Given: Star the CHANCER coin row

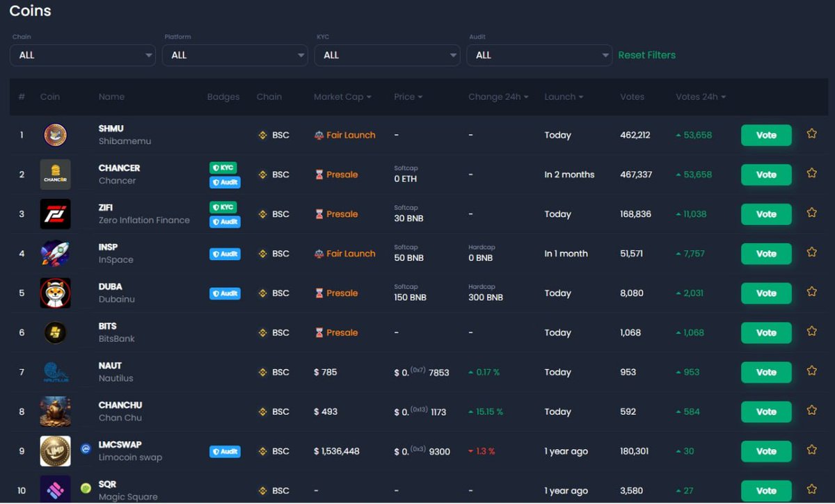Looking at the screenshot, I should click(x=811, y=173).
